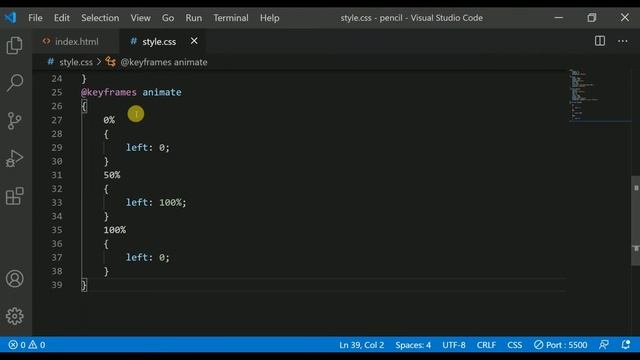Click line number 25 in gutter
Screen dimensions: 640x360
coord(57,92)
